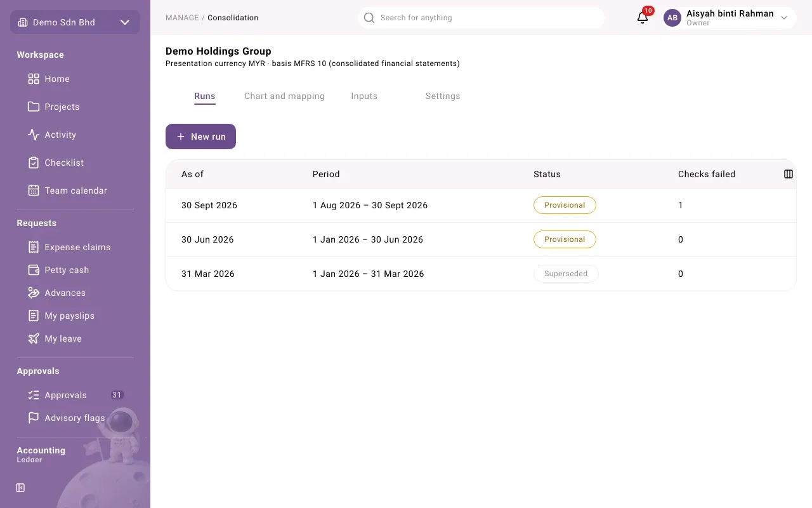Click the search magnifier icon
The width and height of the screenshot is (812, 508).
(369, 18)
